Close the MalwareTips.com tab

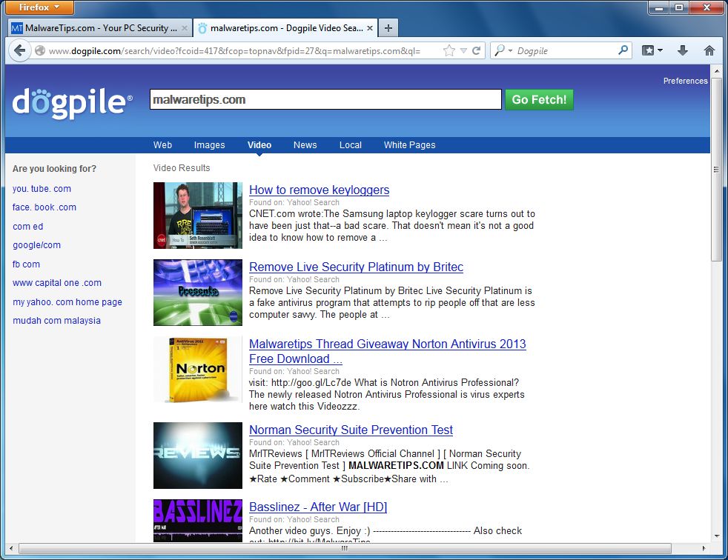[185, 28]
